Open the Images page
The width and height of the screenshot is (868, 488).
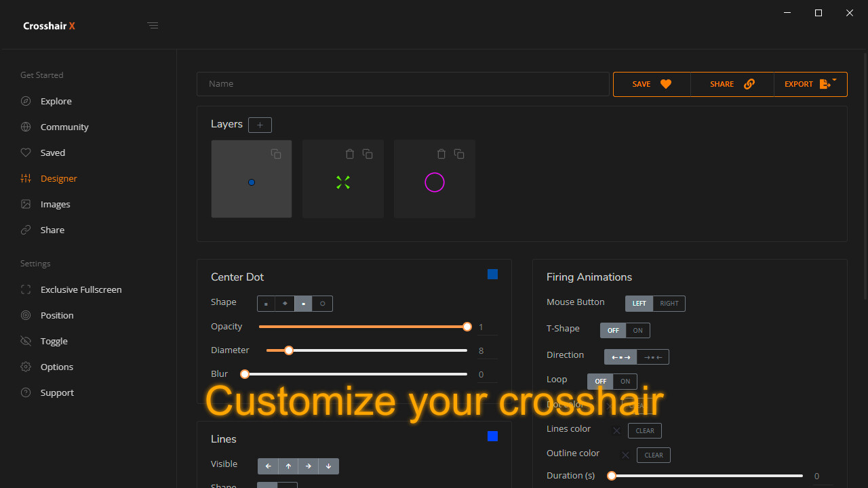54,204
